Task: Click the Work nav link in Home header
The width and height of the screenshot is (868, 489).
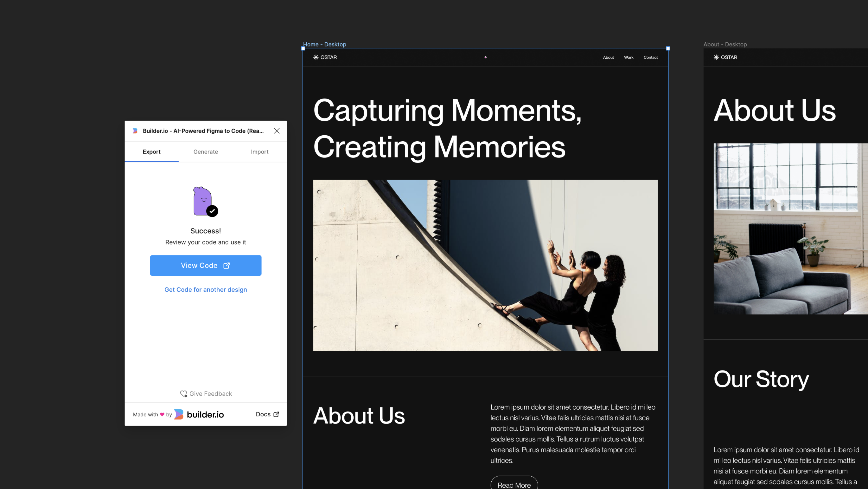Action: click(628, 57)
